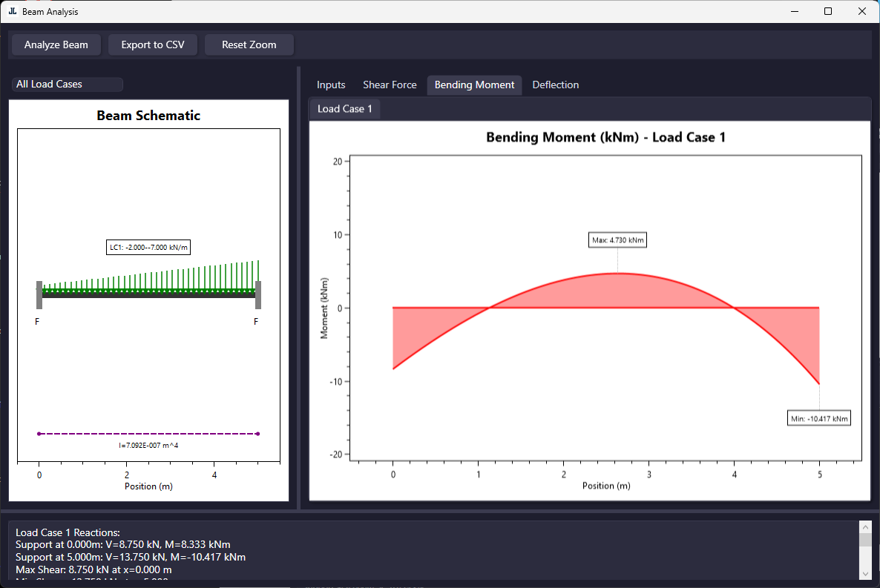The width and height of the screenshot is (880, 588).
Task: Click the Min -10.417 kNm annotation label
Action: click(819, 418)
